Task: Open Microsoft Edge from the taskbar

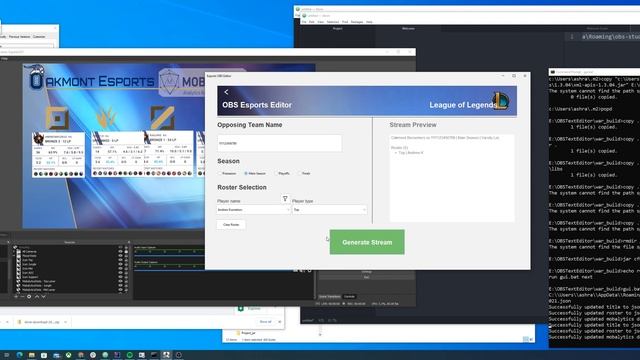Action: (x=20, y=355)
